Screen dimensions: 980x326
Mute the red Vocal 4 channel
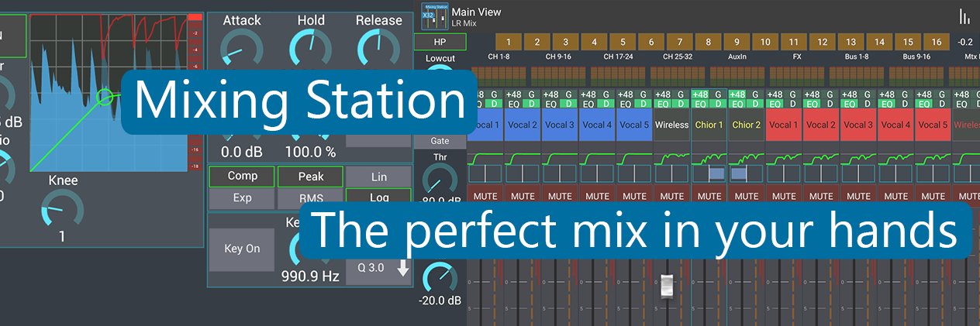click(x=895, y=194)
